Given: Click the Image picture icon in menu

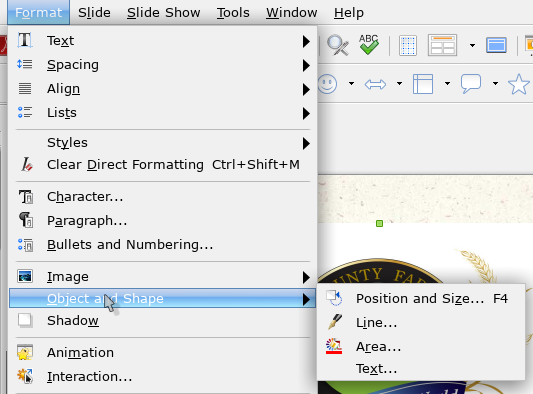Looking at the screenshot, I should 25,276.
